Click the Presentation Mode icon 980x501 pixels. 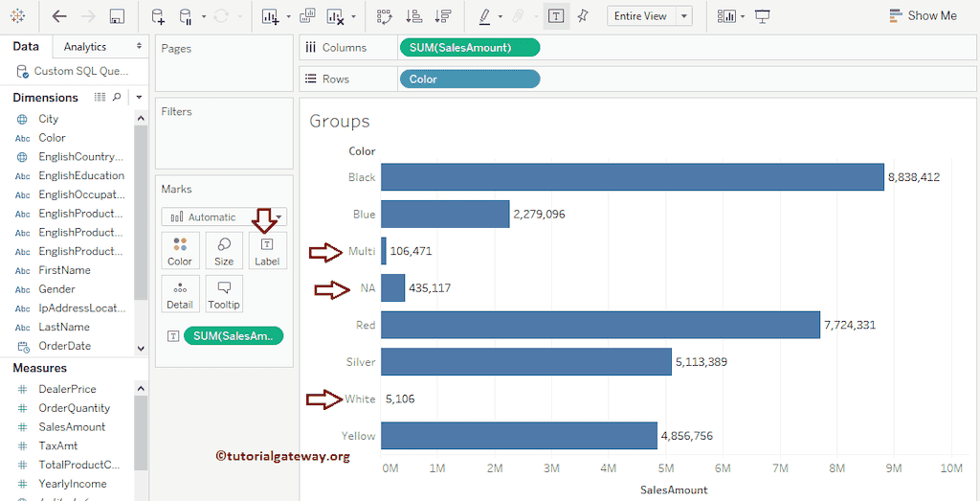pyautogui.click(x=762, y=16)
